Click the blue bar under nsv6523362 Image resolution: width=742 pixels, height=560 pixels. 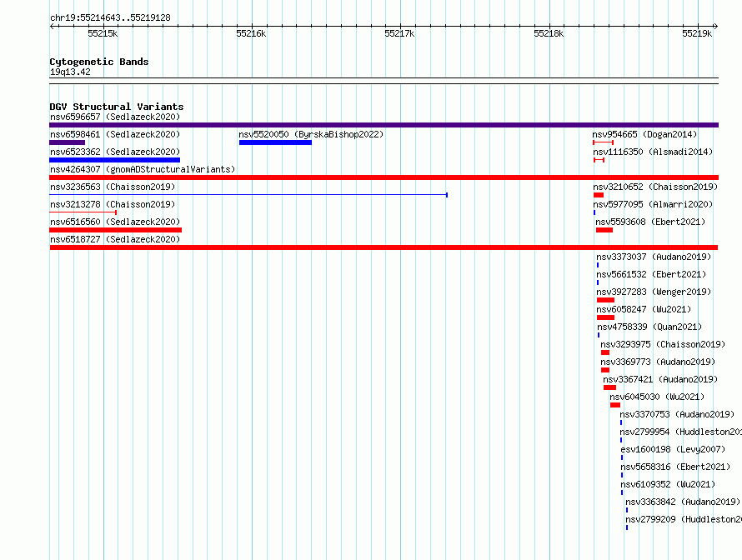114,160
